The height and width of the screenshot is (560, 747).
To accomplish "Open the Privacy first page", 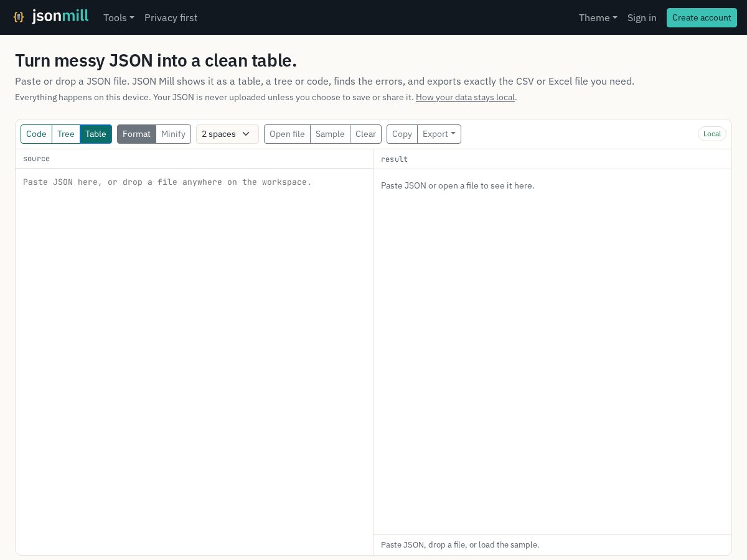I will (171, 17).
